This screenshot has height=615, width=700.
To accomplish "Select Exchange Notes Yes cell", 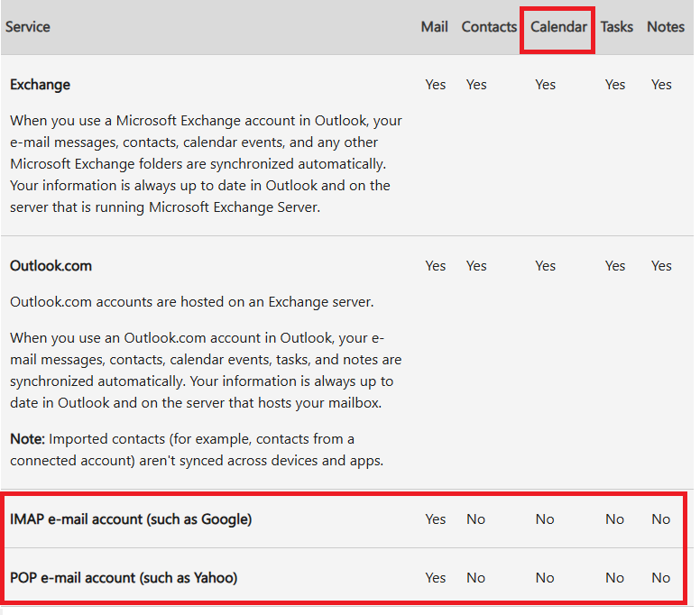I will click(661, 85).
